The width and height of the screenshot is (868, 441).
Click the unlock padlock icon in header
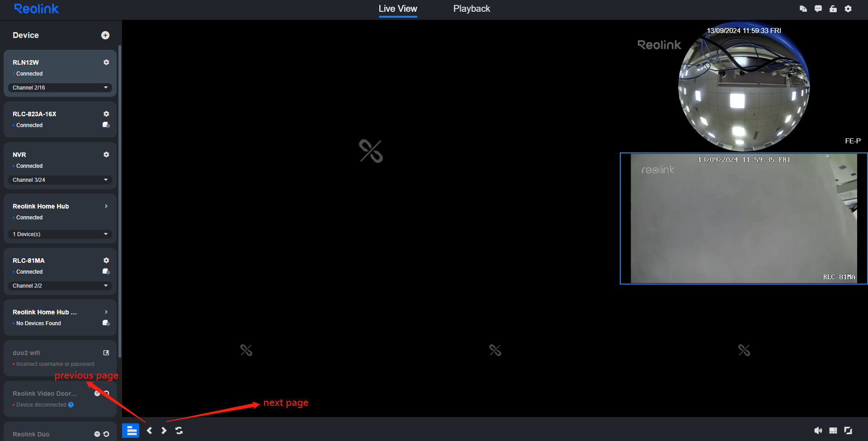coord(833,9)
